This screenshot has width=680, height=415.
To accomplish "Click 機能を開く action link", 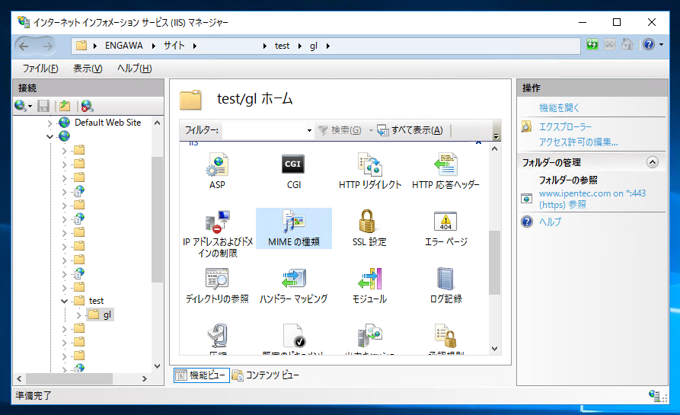I will (x=559, y=108).
